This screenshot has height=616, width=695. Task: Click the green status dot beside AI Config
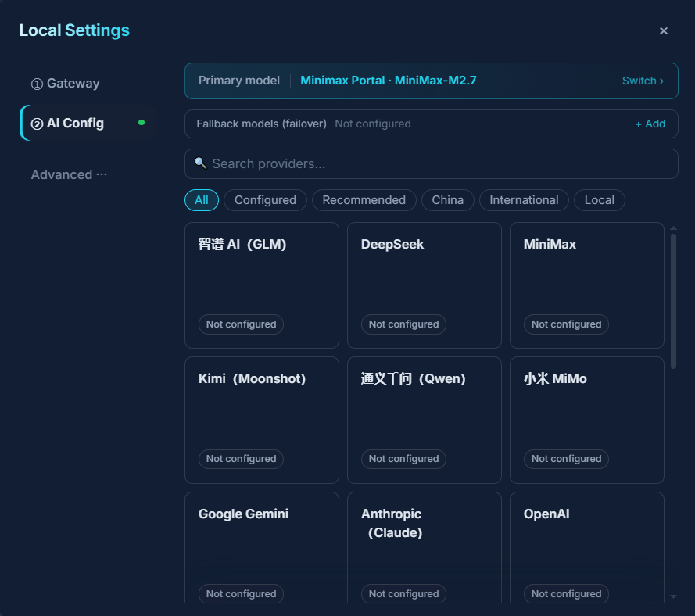[142, 123]
